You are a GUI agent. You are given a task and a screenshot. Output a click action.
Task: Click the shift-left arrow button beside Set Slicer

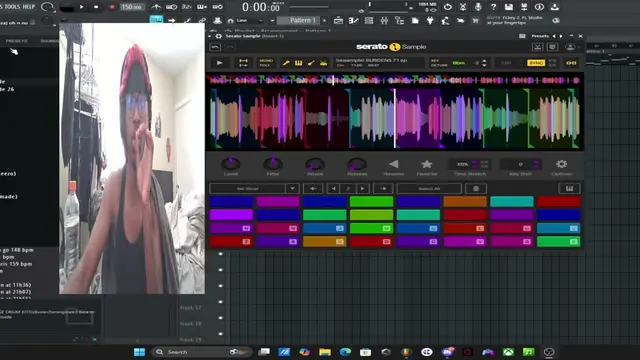(x=313, y=189)
